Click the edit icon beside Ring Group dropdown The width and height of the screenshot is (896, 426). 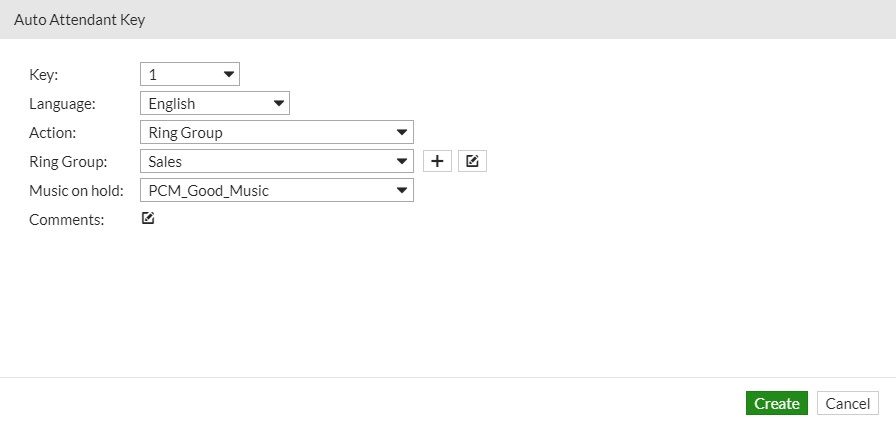[x=472, y=161]
